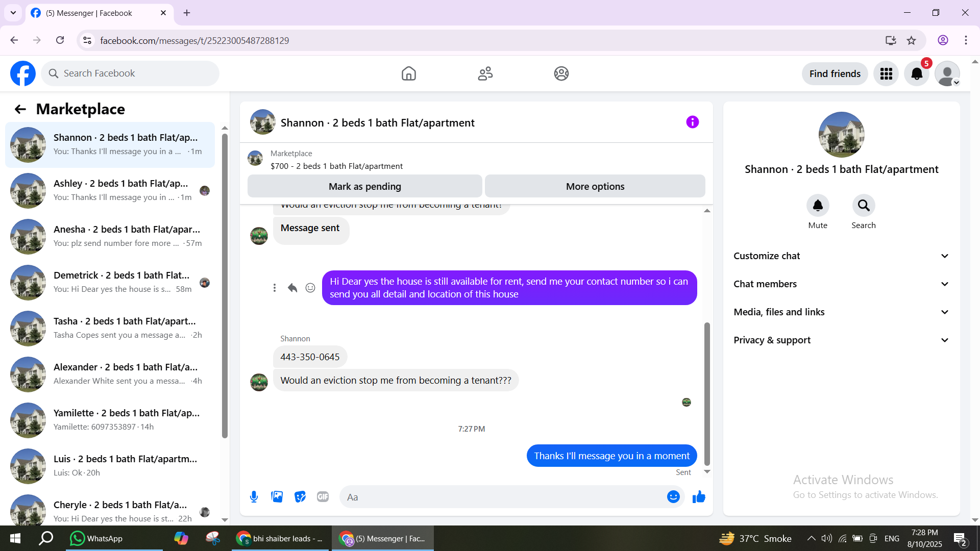Attach a photo using the image icon
Viewport: 980px width, 551px height.
(x=277, y=496)
